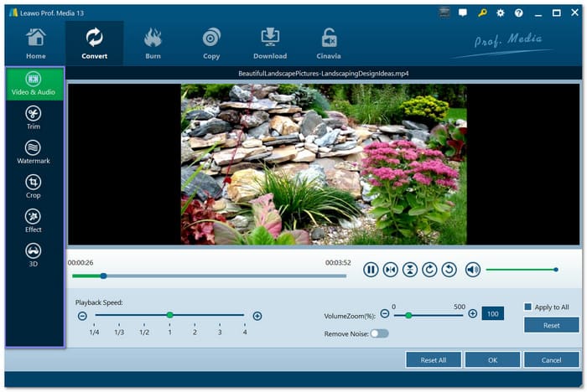Viewport: 587px width, 392px height.
Task: Enable the Apply to All checkbox
Action: 527,307
